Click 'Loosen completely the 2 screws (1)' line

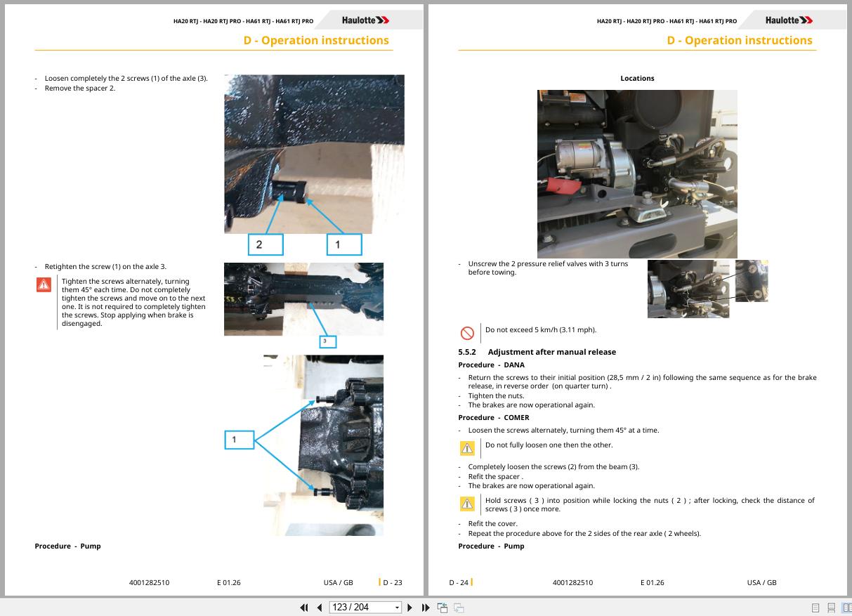[x=126, y=79]
